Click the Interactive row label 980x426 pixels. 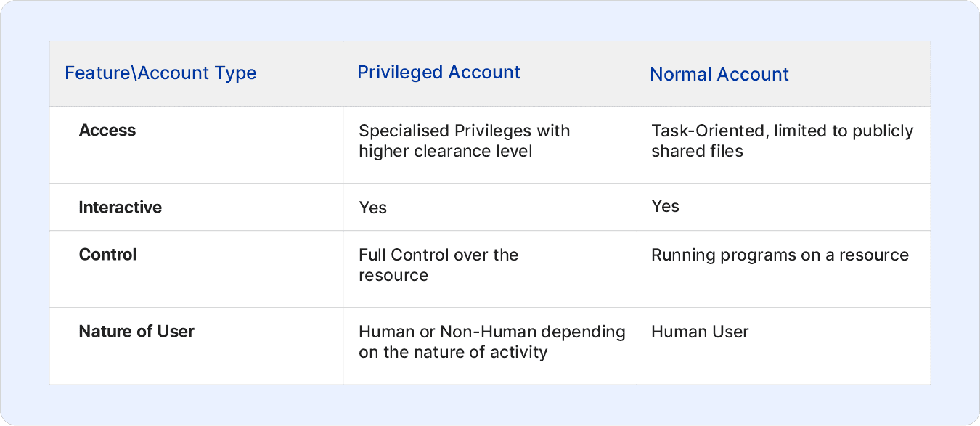[x=121, y=208]
